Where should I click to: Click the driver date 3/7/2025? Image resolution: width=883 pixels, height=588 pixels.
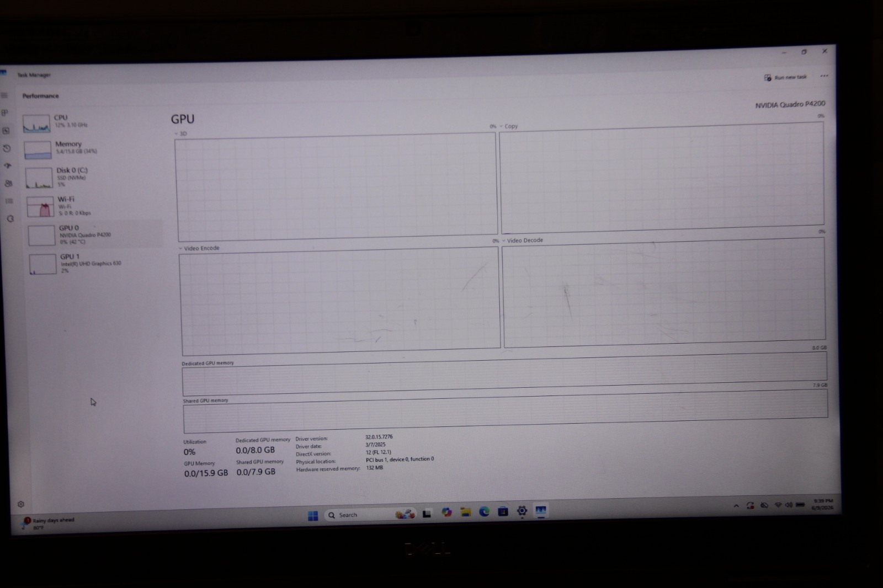[x=375, y=445]
